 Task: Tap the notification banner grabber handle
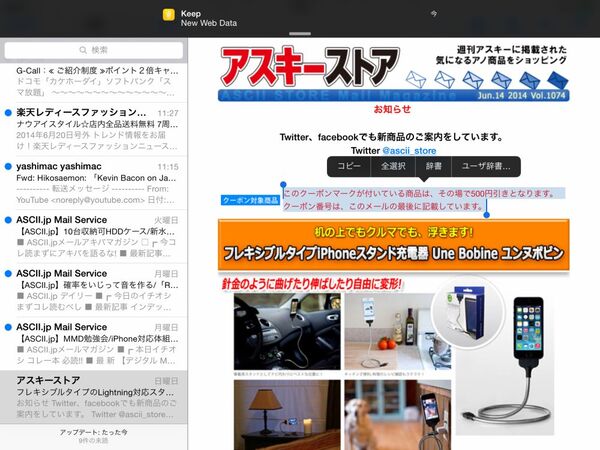coord(300,34)
